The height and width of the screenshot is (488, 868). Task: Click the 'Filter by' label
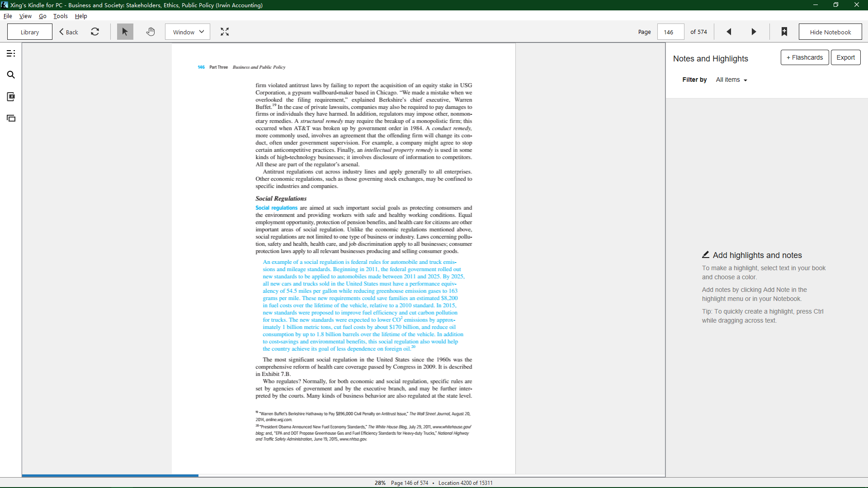(694, 80)
